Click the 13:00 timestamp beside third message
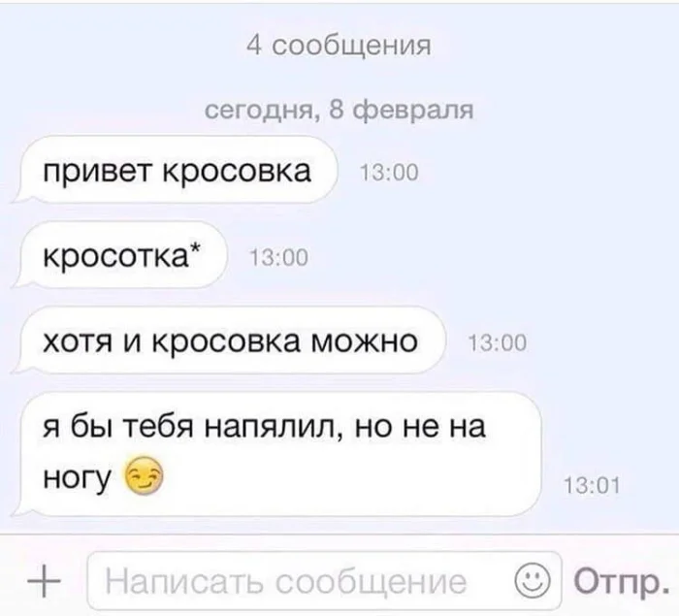Viewport: 679px width, 616px height. (x=498, y=343)
